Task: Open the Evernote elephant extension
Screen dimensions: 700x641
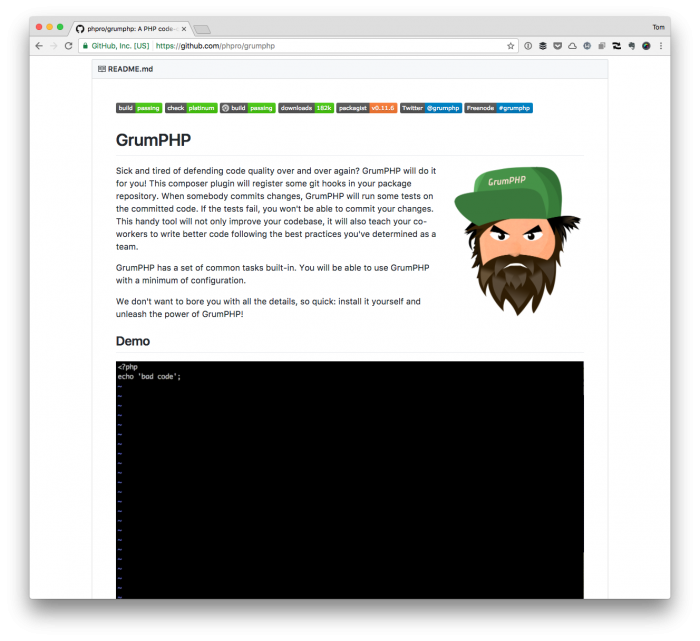Action: point(631,46)
